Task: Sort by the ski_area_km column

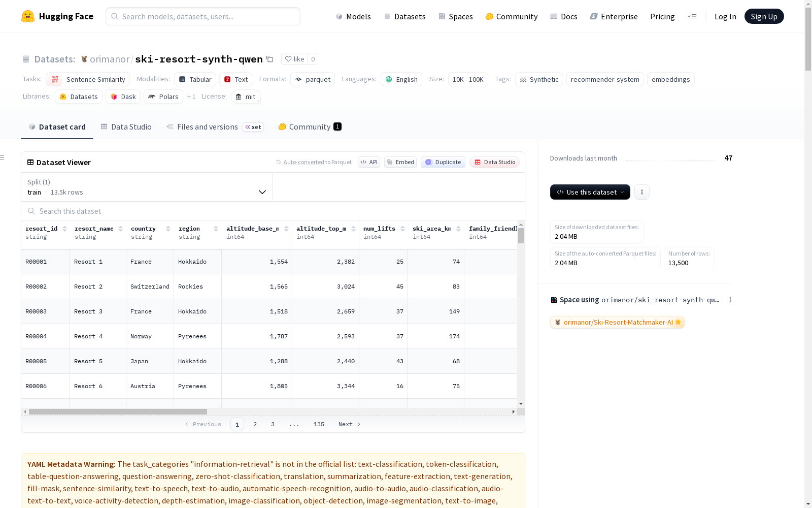Action: click(458, 229)
